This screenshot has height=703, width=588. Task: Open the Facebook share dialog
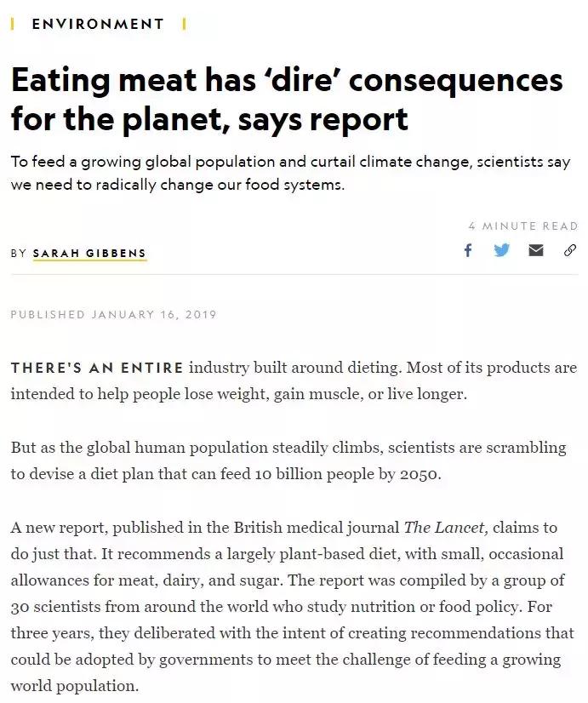(x=467, y=250)
